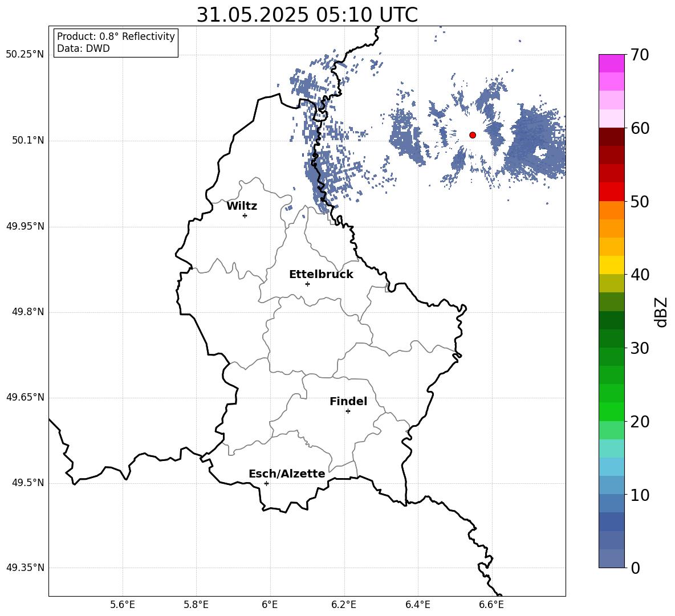Click the Ettelbruck station cross marker
Screen dimensions: 675x616
click(307, 284)
